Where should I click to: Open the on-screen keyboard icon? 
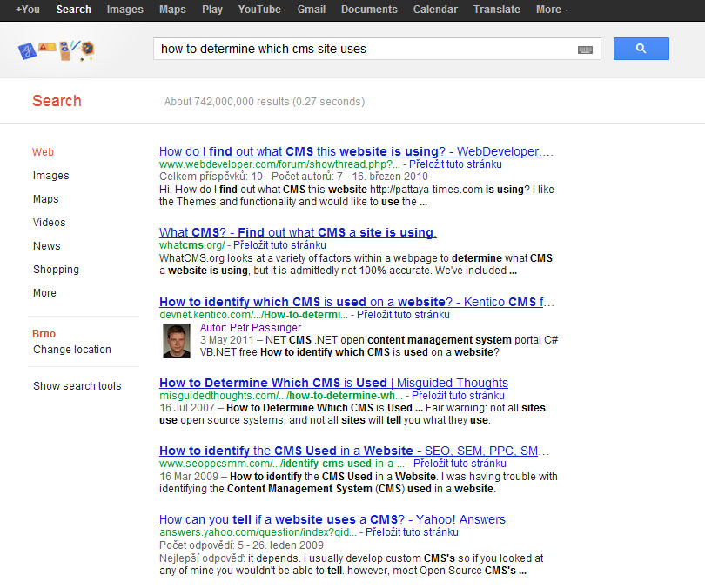point(585,50)
